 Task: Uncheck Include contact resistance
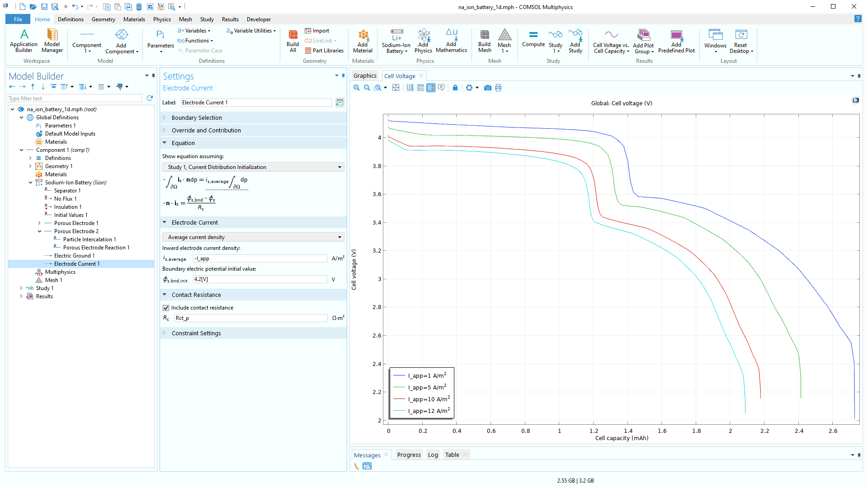pos(166,307)
